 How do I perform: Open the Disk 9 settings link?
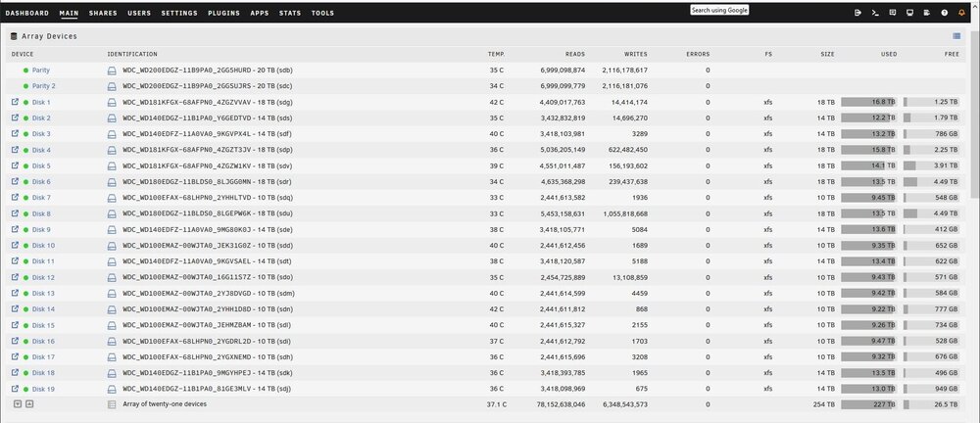pyautogui.click(x=41, y=229)
